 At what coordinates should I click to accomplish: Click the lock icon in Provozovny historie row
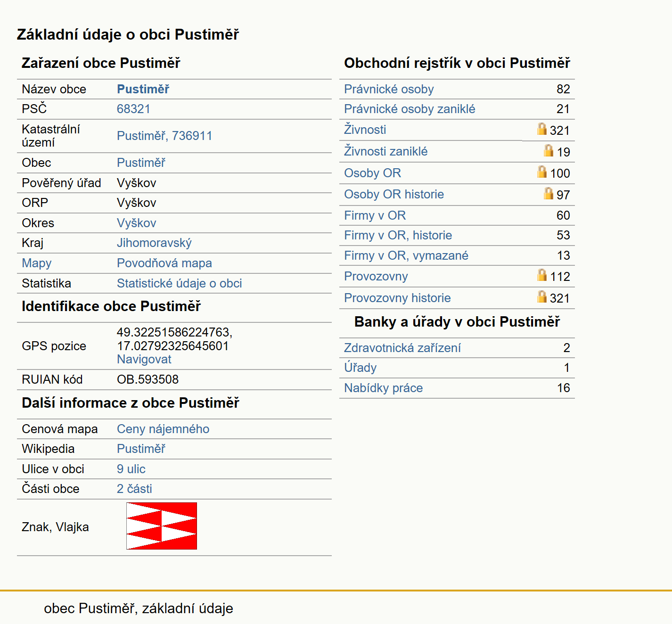pyautogui.click(x=542, y=296)
